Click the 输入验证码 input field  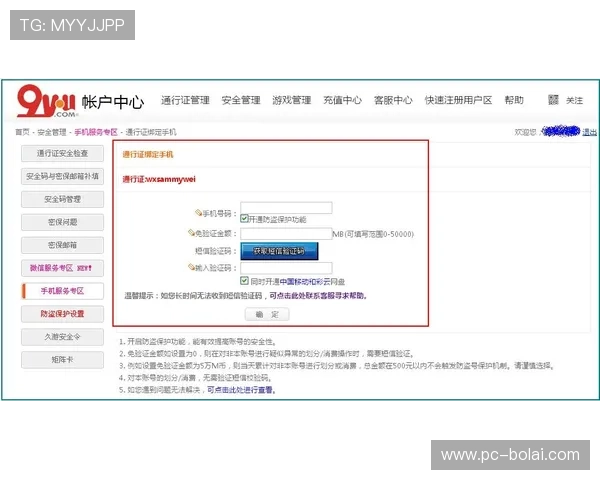tap(286, 268)
